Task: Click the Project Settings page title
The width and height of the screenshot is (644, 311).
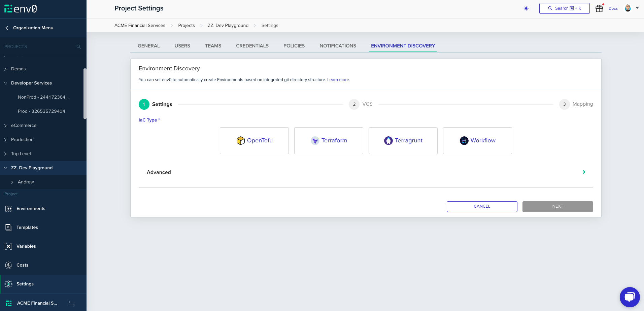Action: click(x=139, y=8)
